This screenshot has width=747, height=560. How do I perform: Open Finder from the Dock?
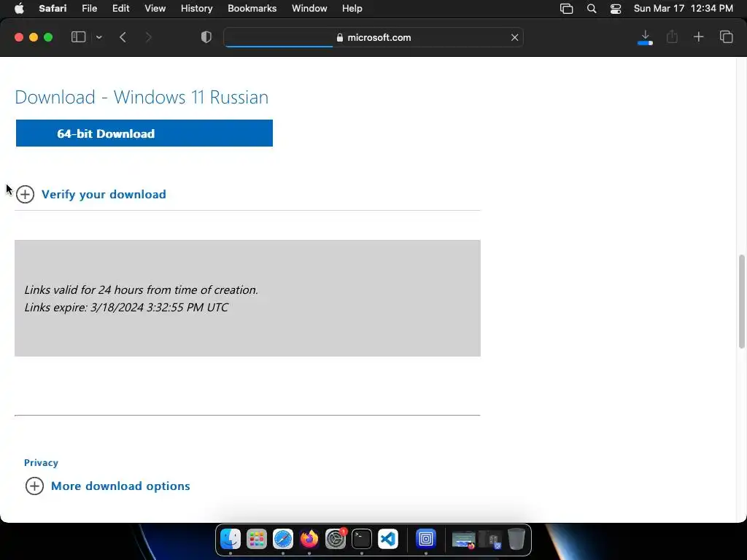[x=231, y=539]
